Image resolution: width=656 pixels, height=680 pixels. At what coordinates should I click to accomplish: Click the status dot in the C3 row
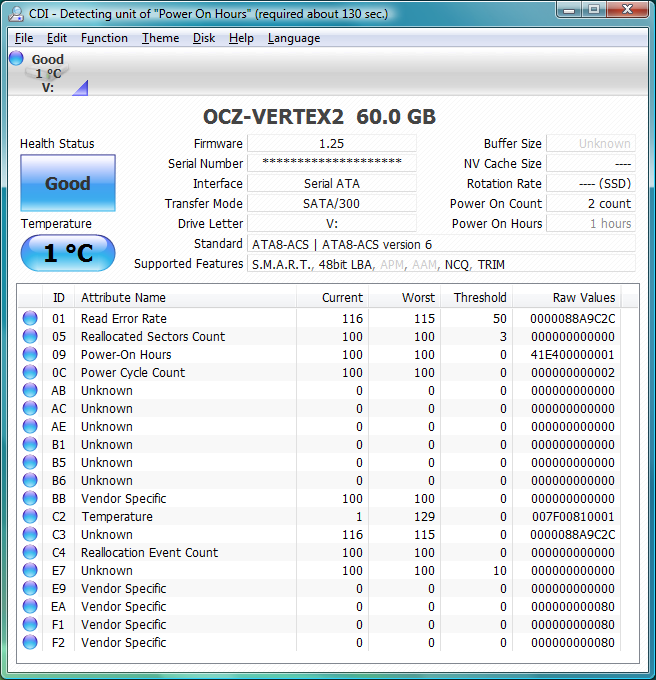pos(30,534)
